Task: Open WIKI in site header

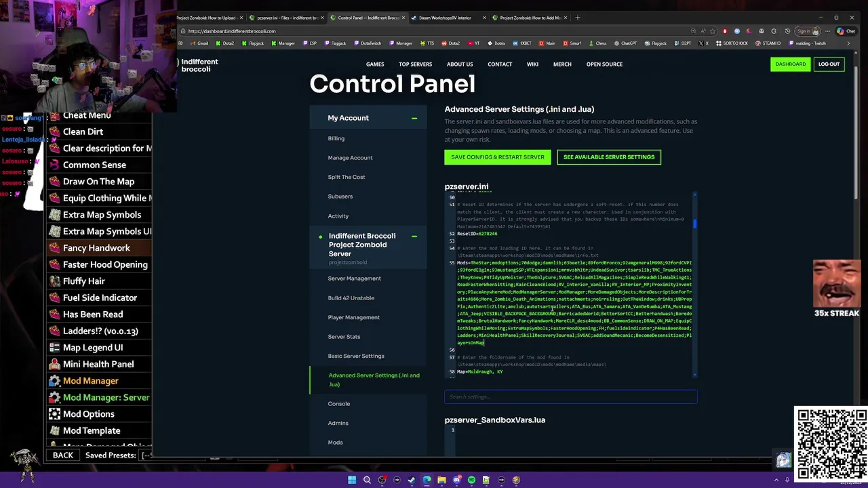Action: pyautogui.click(x=532, y=64)
